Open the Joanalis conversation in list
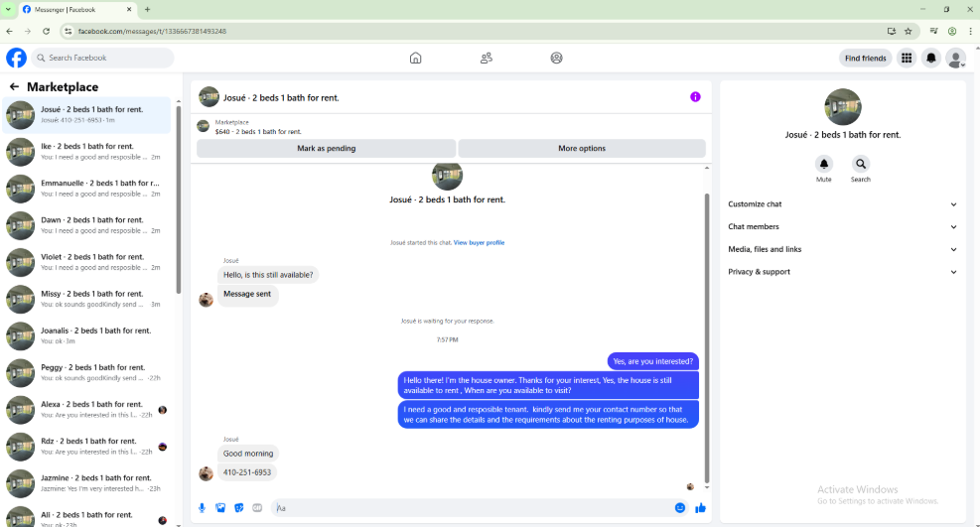Viewport: 980px width, 527px height. click(x=86, y=335)
